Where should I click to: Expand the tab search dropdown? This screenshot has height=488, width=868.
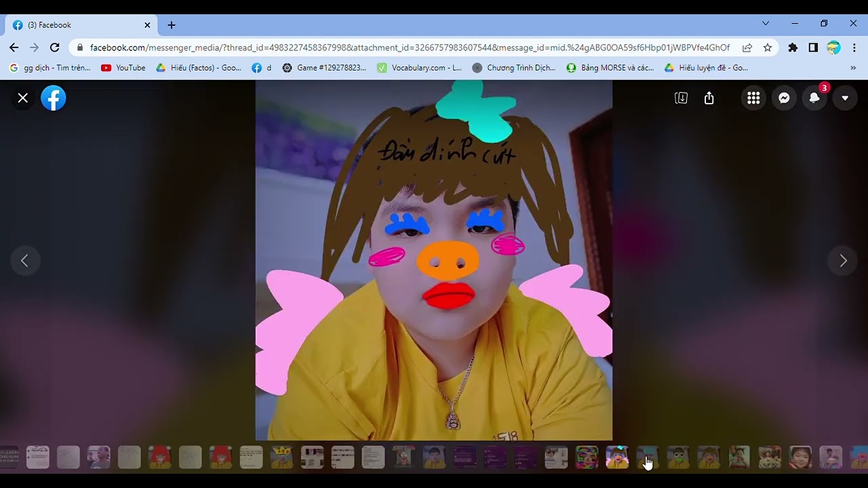(766, 24)
